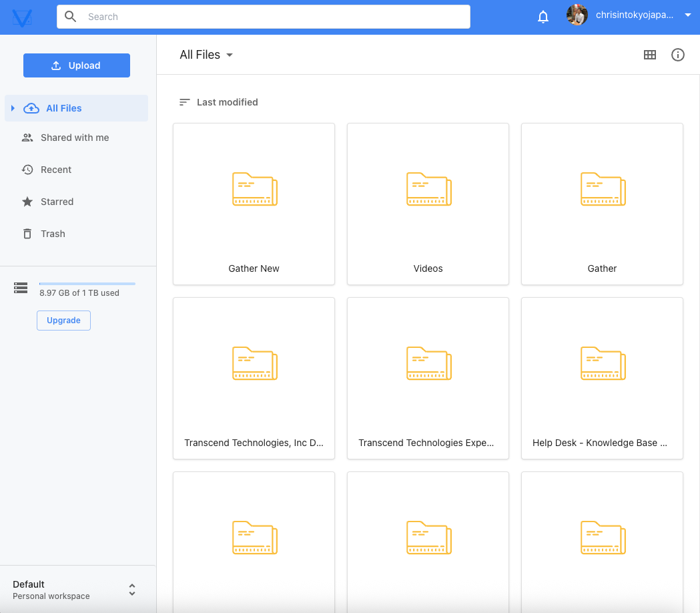Click folder icon of Transcend Technologies, Inc D...
700x613 pixels.
(x=255, y=363)
